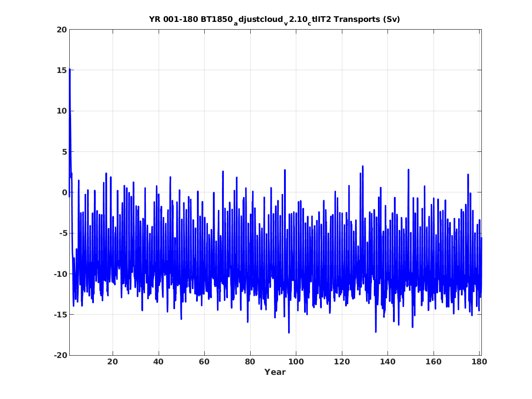Screen dimensions: 532x399
Task: Click y-axis tick label '10'
Action: 62,111
